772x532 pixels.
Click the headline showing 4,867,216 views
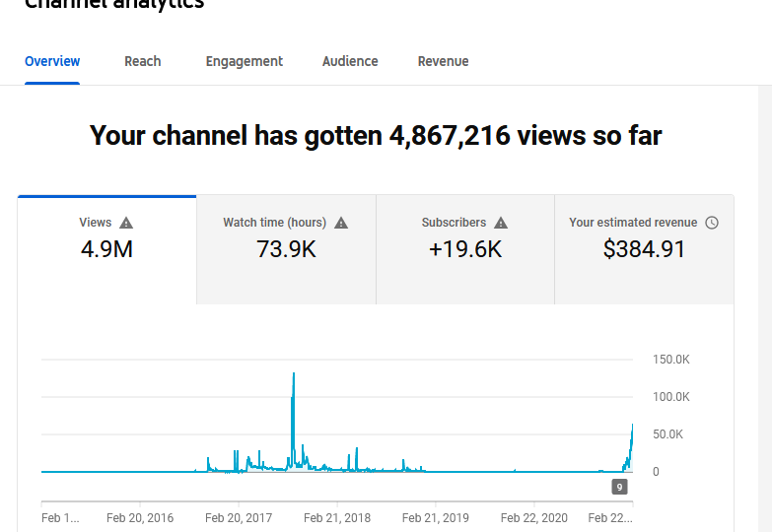tap(376, 136)
